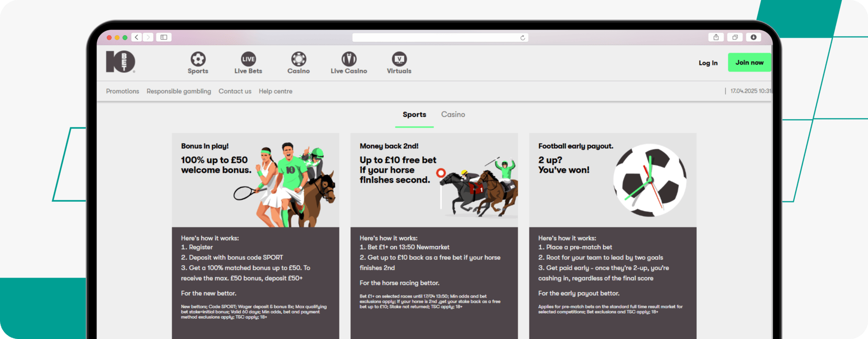The width and height of the screenshot is (868, 339).
Task: Open the Live Casino icon
Action: tap(349, 59)
